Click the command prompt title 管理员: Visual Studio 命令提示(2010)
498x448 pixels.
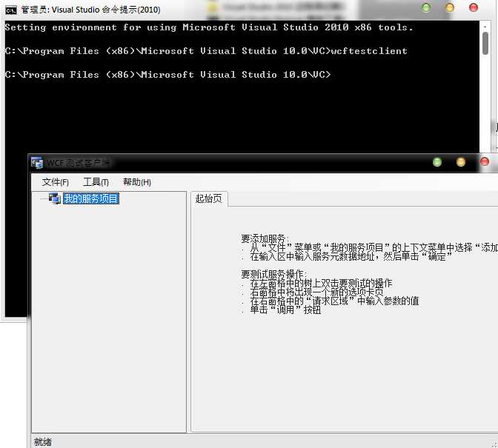point(90,10)
